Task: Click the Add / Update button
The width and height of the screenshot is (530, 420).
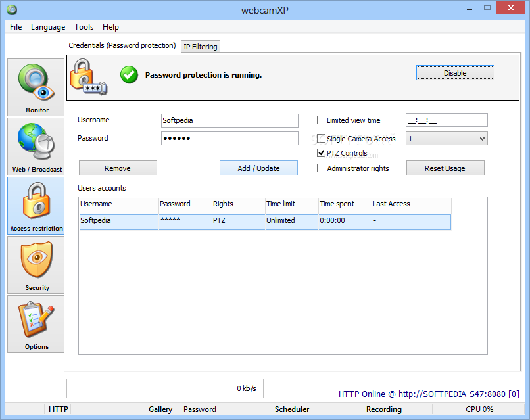Action: pyautogui.click(x=258, y=168)
